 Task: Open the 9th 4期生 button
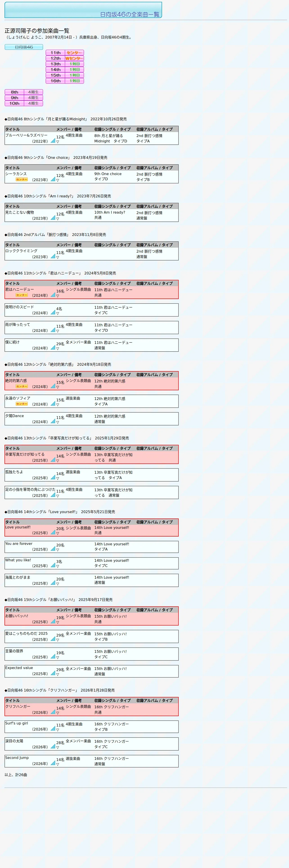click(x=24, y=98)
